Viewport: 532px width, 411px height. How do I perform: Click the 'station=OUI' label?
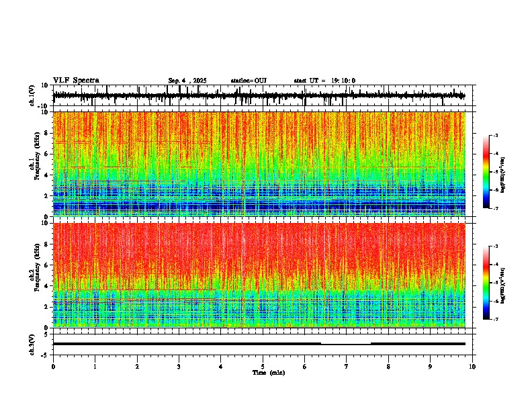pyautogui.click(x=249, y=81)
